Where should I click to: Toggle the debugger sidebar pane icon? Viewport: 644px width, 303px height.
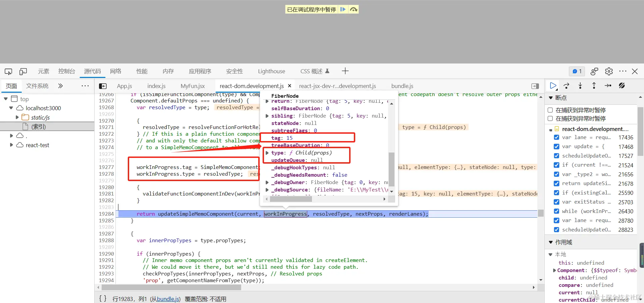[535, 86]
